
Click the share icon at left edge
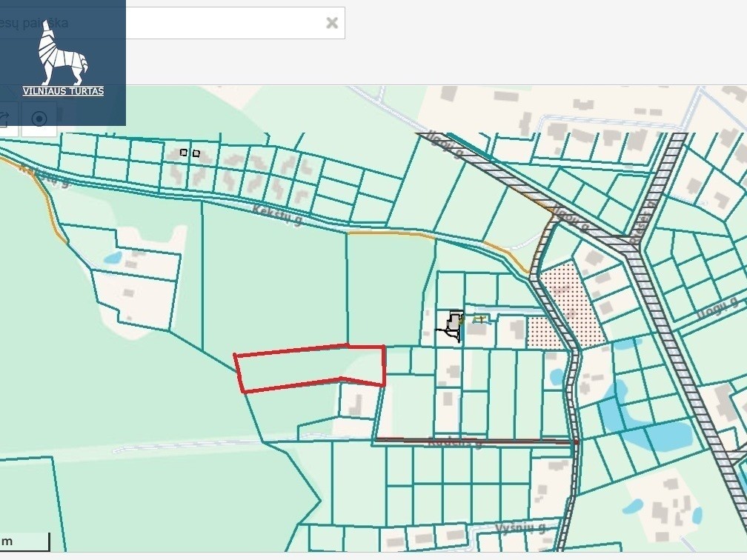pos(4,119)
